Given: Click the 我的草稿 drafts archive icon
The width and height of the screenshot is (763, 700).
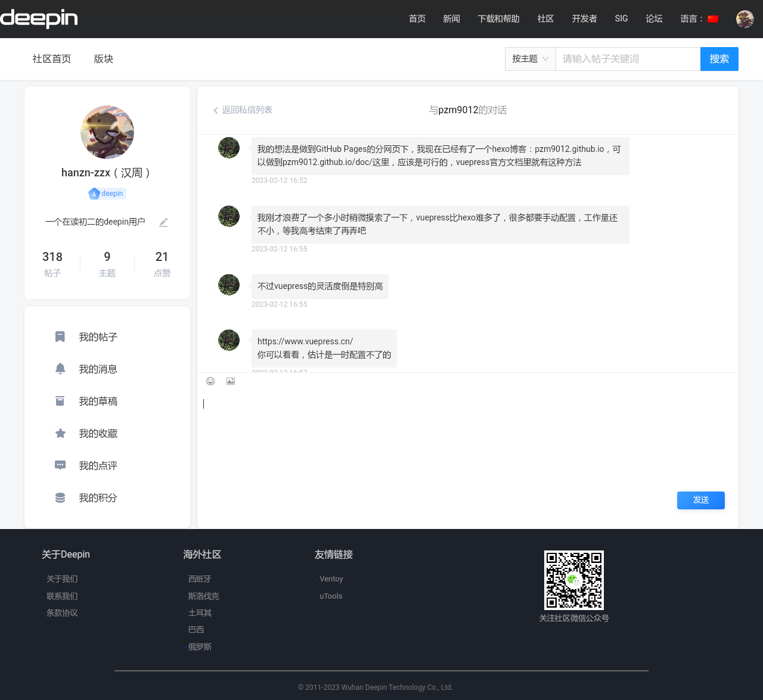Looking at the screenshot, I should [x=60, y=401].
